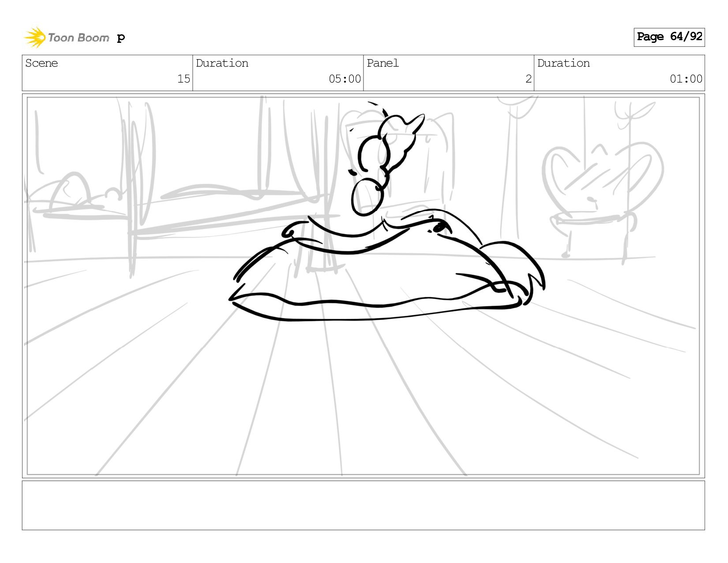This screenshot has height=563, width=728.
Task: Click the storyboard panel drawing
Action: click(x=363, y=286)
